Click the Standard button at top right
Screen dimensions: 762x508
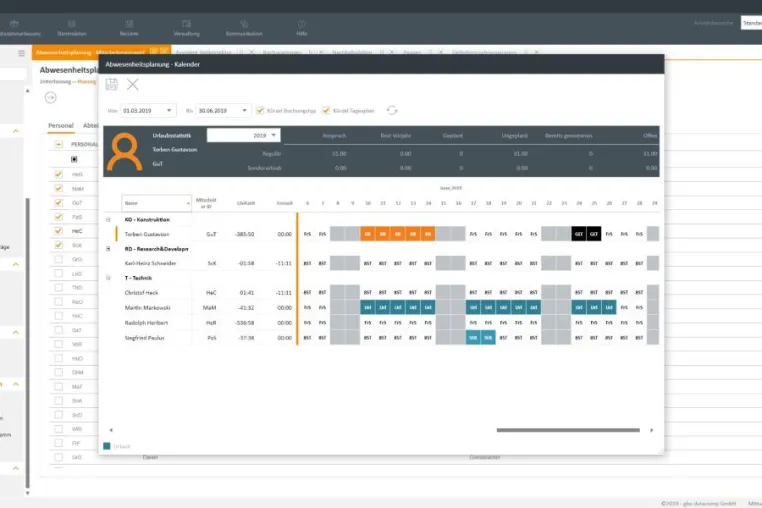(x=751, y=23)
